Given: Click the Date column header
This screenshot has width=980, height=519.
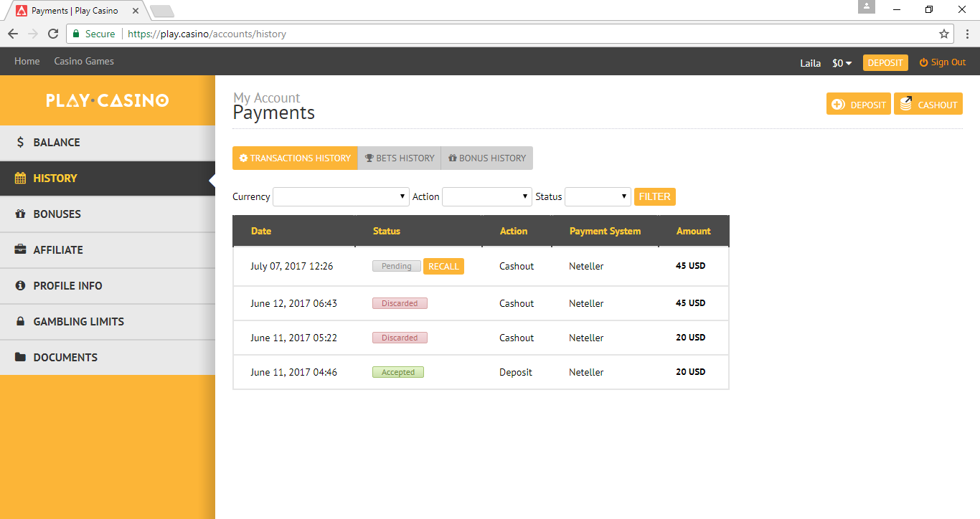Looking at the screenshot, I should point(261,231).
